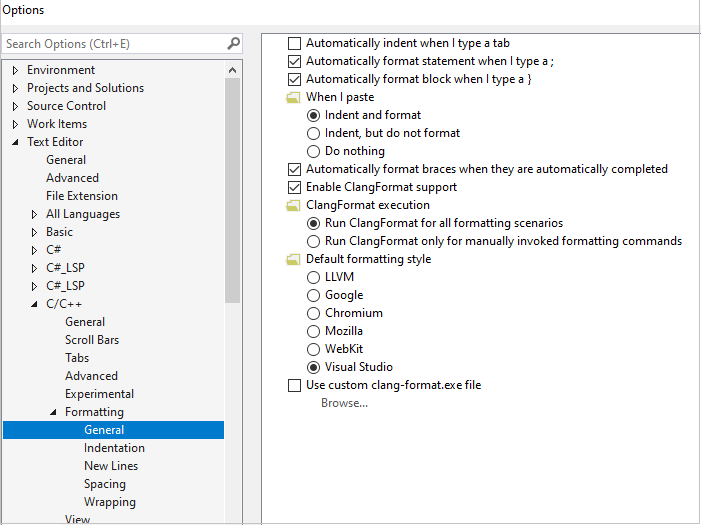
Task: Click the tree scrollbar up arrow
Action: pyautogui.click(x=232, y=70)
